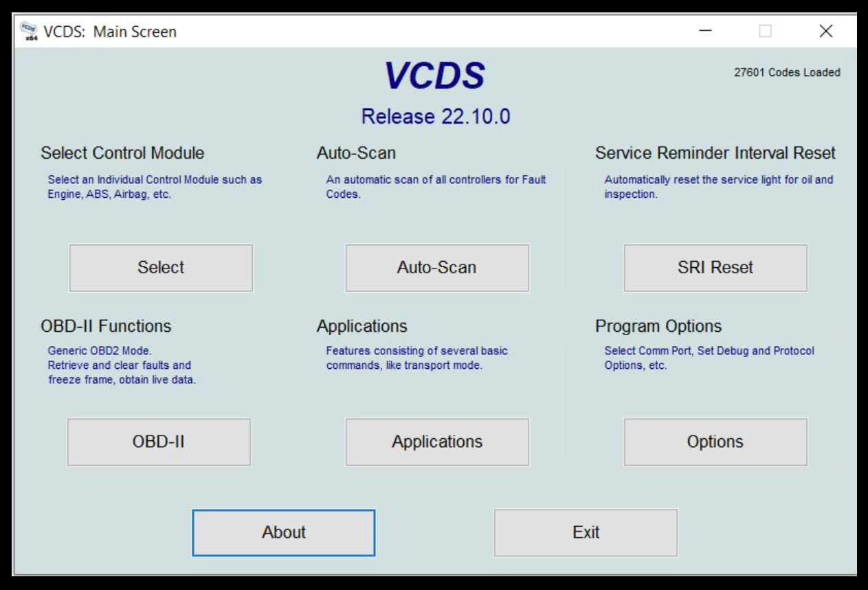This screenshot has height=590, width=868.
Task: Open generic OBD-II functions
Action: point(159,442)
